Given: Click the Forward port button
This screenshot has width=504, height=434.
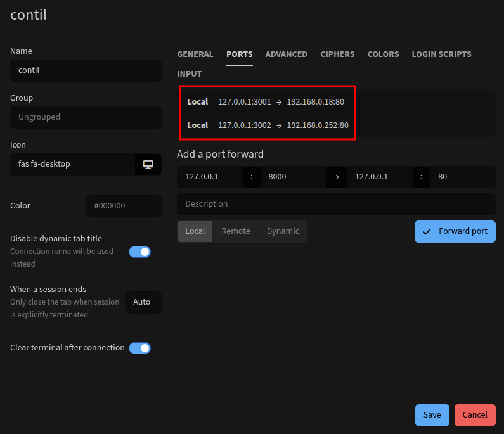Looking at the screenshot, I should click(x=455, y=231).
